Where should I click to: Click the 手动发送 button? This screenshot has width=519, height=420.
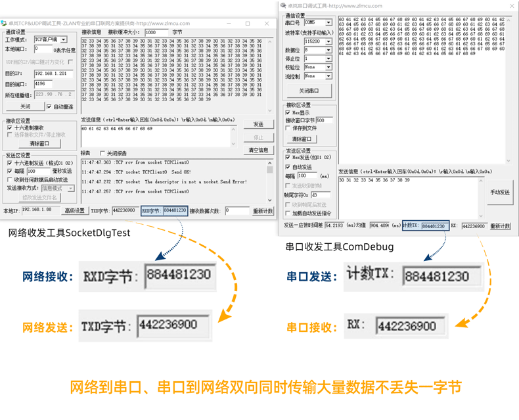(499, 193)
